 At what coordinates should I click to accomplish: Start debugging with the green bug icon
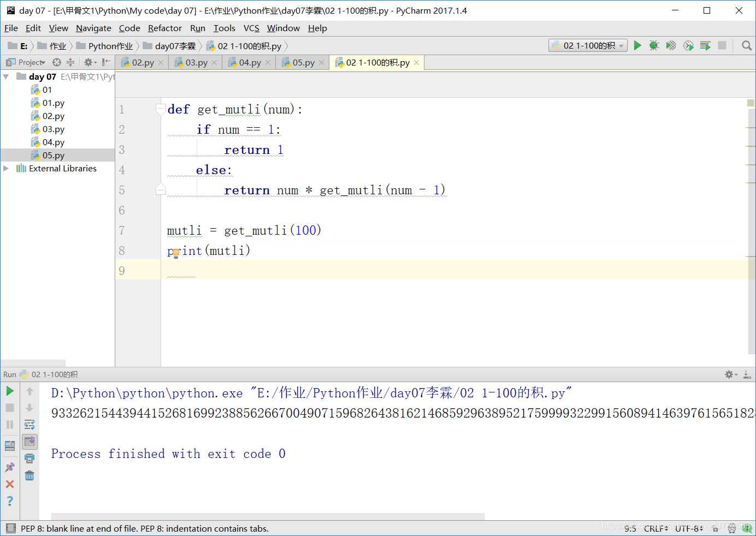(x=654, y=46)
